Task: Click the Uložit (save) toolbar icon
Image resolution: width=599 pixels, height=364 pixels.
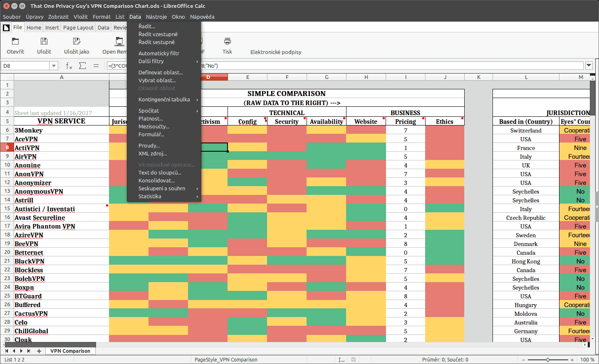Action: pyautogui.click(x=44, y=41)
